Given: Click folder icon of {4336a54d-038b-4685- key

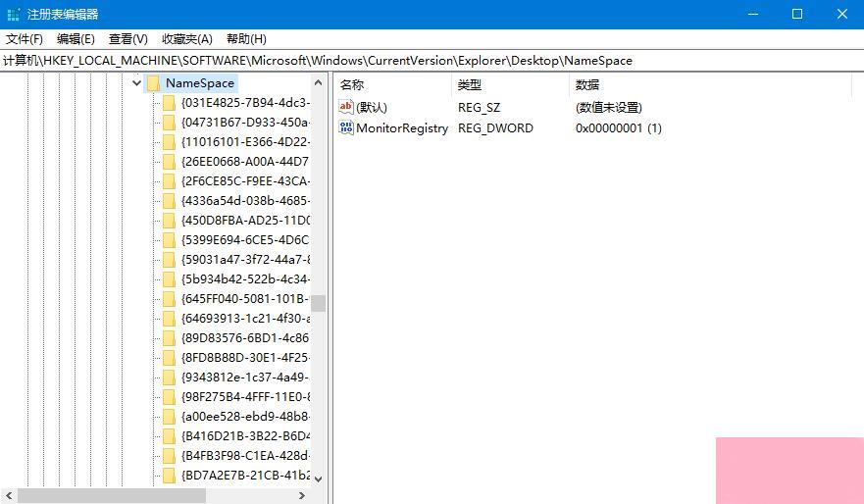Looking at the screenshot, I should [x=169, y=200].
